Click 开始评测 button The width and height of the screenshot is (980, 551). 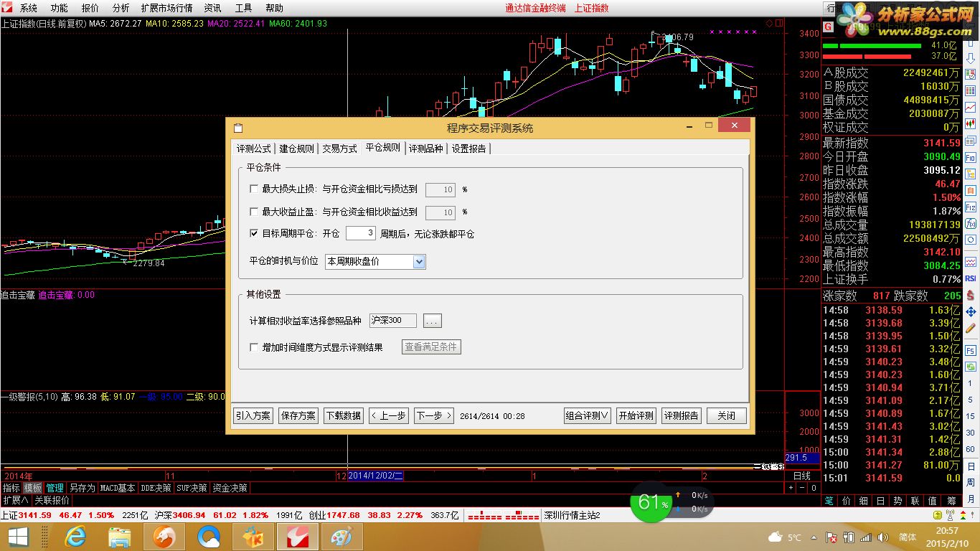pyautogui.click(x=636, y=415)
